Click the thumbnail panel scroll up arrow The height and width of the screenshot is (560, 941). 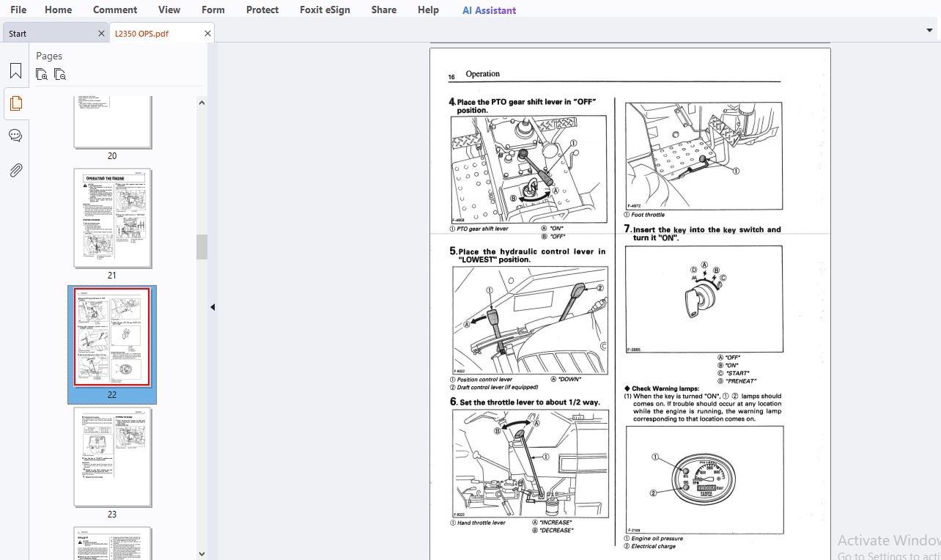[x=202, y=103]
